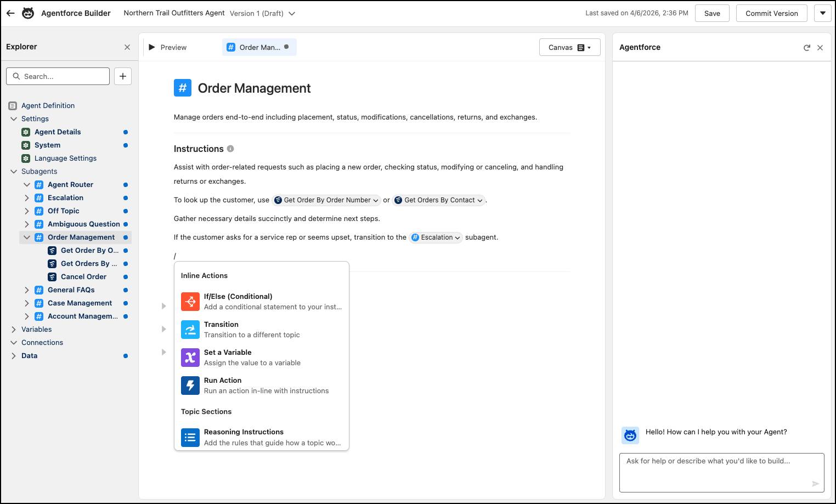The width and height of the screenshot is (836, 504).
Task: Collapse the Order Management node
Action: 27,237
